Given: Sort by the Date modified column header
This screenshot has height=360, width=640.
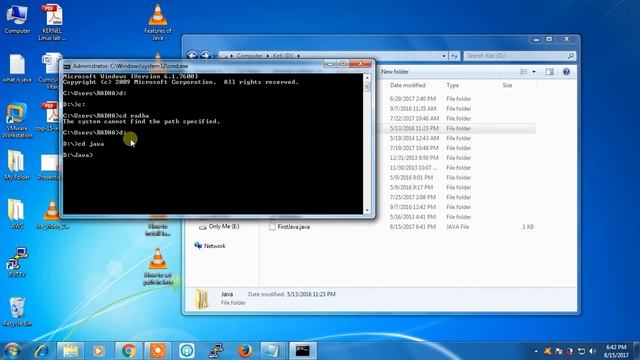Looking at the screenshot, I should 407,85.
